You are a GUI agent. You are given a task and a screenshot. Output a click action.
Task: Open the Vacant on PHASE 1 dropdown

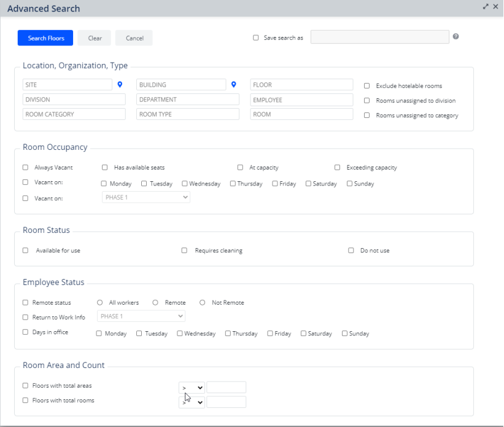tap(145, 197)
